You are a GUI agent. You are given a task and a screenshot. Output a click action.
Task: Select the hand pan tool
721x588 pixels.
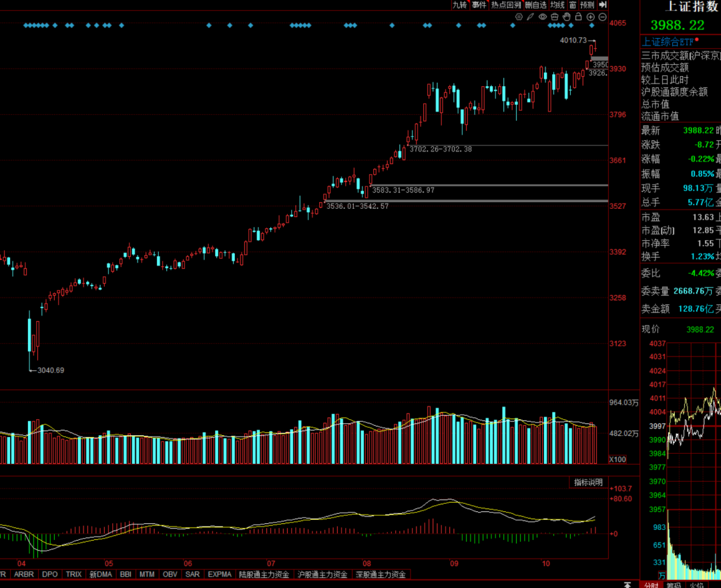[x=567, y=17]
